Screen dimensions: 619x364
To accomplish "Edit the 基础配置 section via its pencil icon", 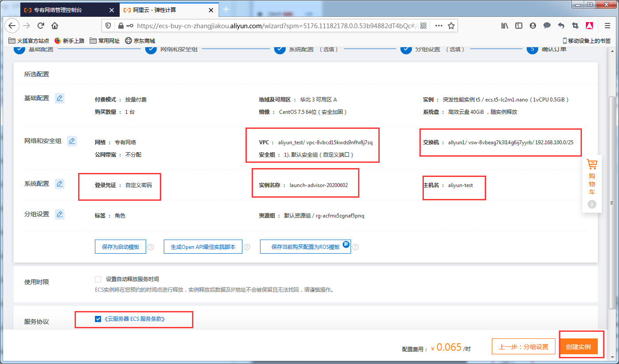I will pyautogui.click(x=59, y=98).
